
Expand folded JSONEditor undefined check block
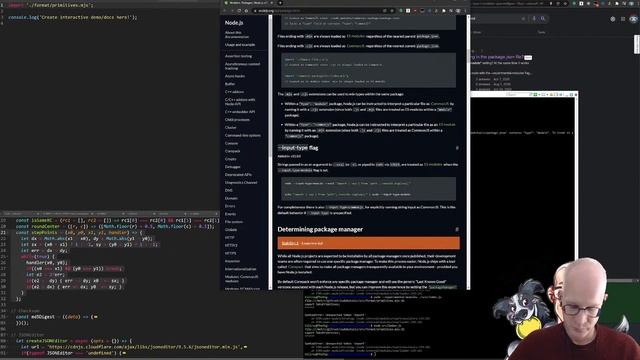(123, 353)
